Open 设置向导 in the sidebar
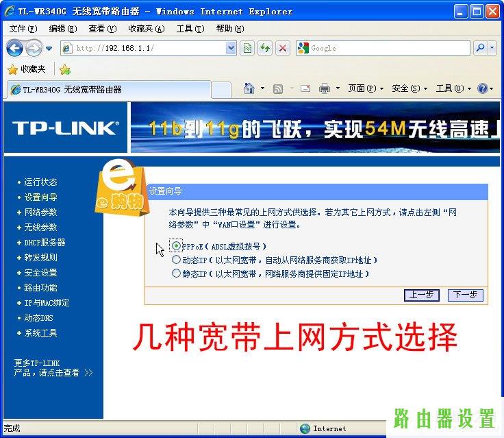 (40, 197)
